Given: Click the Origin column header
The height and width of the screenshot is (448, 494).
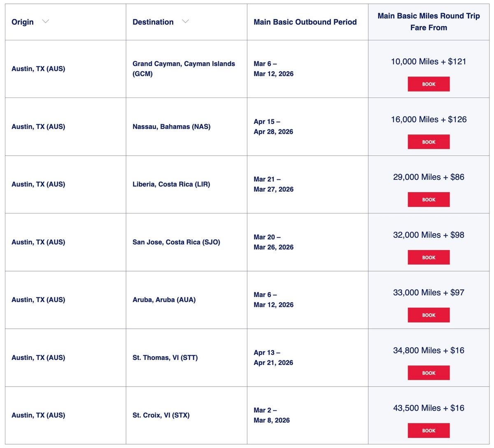Looking at the screenshot, I should (21, 22).
